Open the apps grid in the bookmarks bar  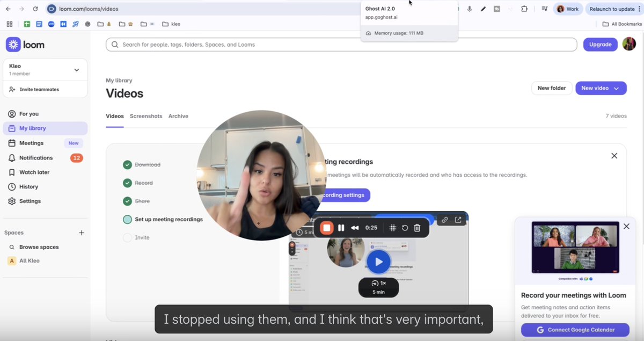(x=9, y=24)
